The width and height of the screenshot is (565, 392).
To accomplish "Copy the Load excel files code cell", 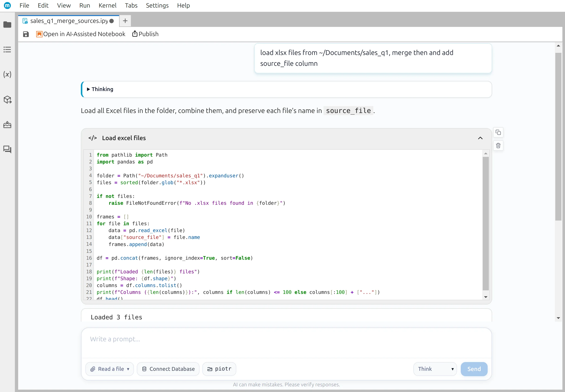I will click(x=498, y=132).
